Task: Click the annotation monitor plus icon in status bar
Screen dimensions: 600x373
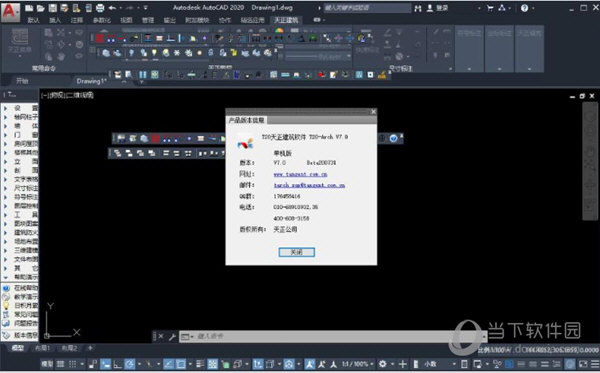Action: 403,364
